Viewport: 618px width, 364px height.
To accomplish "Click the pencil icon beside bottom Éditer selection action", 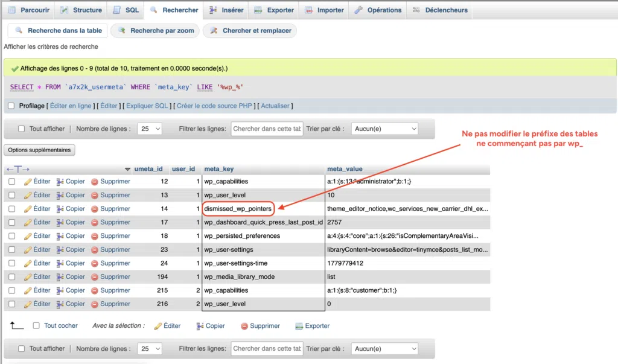I will tap(158, 326).
